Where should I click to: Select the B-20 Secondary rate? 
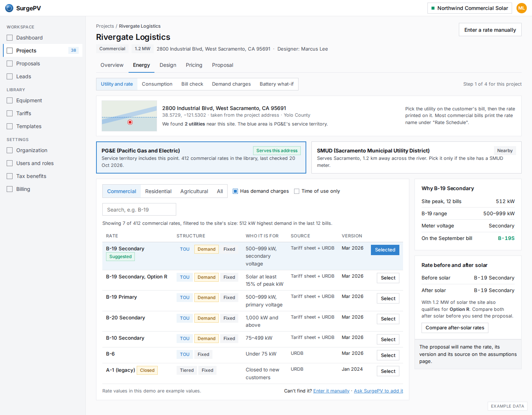click(388, 319)
